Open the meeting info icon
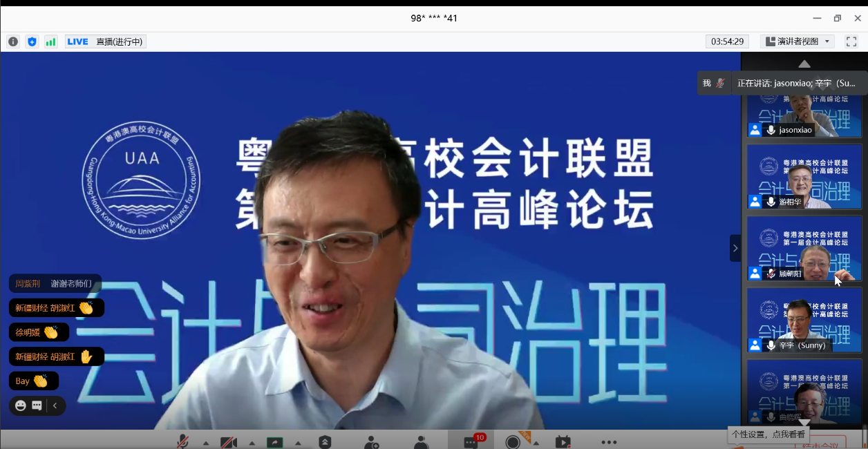Viewport: 868px width, 449px height. pyautogui.click(x=13, y=41)
